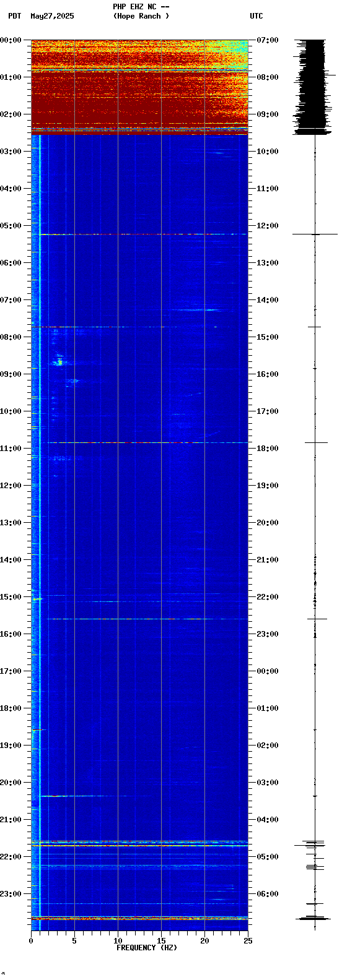Click the 15 Hz frequency tick label

point(161,941)
